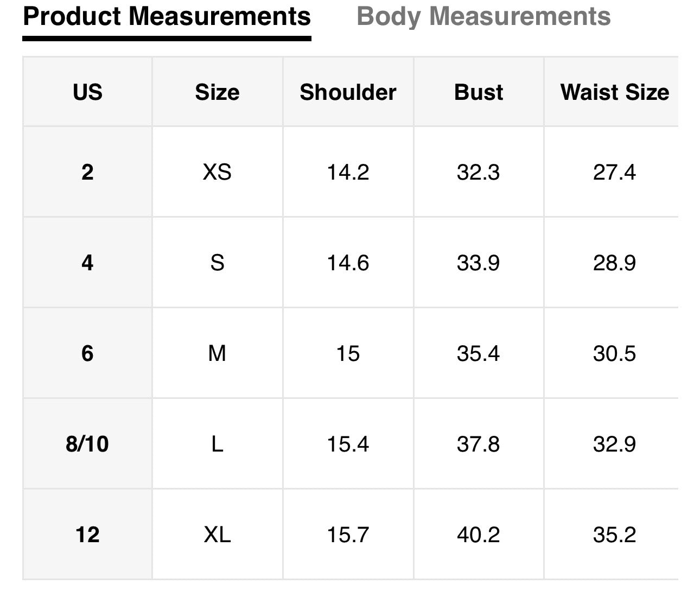Click the 35.4 bust measurement value

click(x=479, y=353)
